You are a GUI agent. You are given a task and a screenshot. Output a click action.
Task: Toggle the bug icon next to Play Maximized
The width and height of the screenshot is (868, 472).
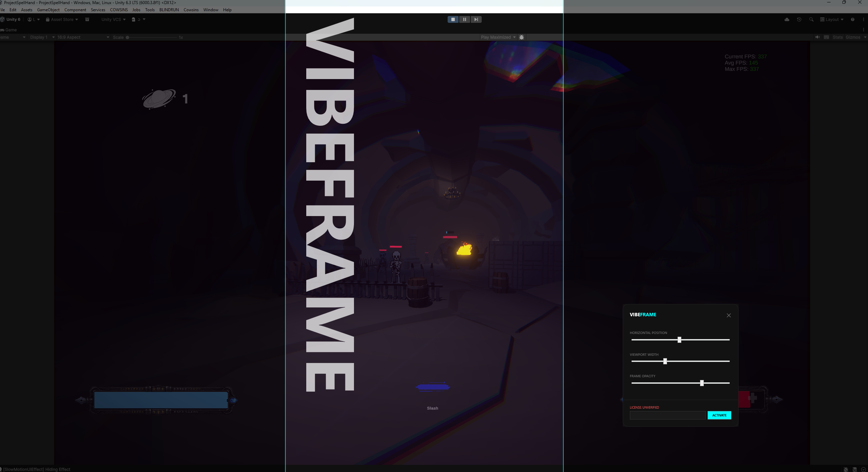522,37
